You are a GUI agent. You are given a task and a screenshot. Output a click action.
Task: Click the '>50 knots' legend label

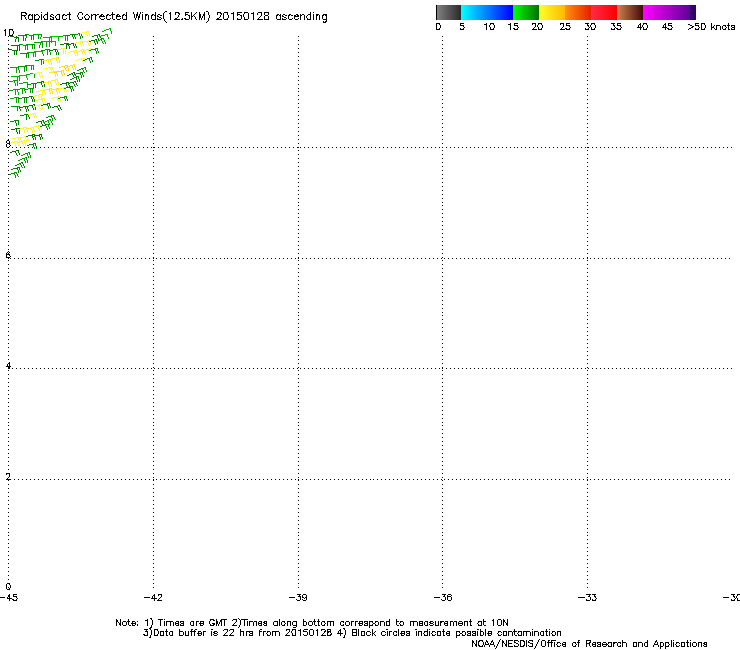pyautogui.click(x=711, y=27)
